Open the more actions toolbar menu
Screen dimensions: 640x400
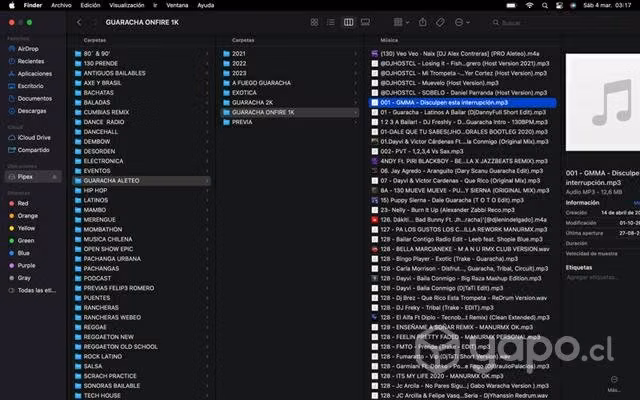[x=462, y=22]
